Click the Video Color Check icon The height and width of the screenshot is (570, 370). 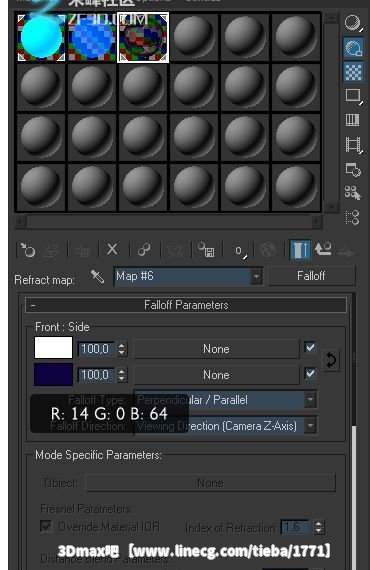tap(353, 120)
